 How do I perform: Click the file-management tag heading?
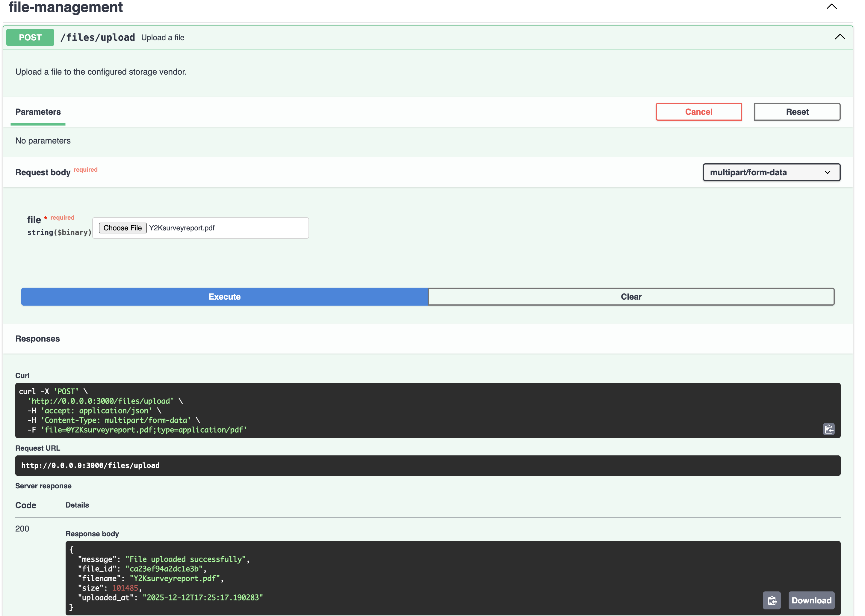coord(66,7)
